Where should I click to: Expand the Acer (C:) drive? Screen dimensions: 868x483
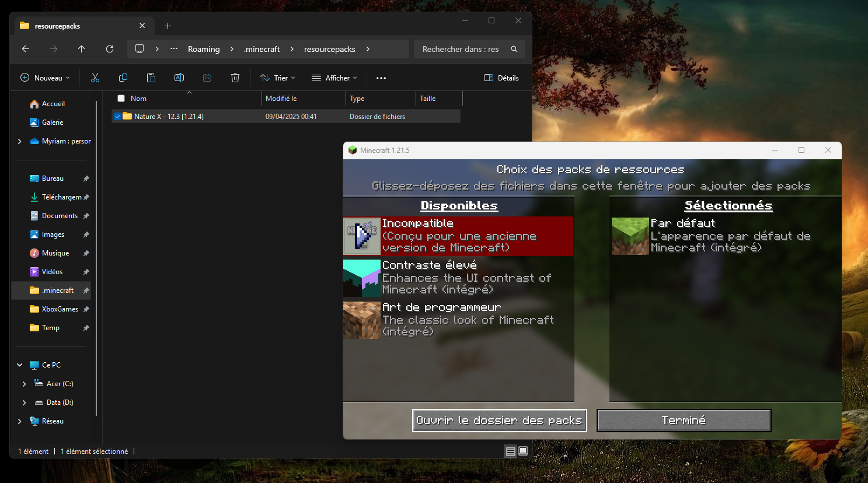[x=24, y=384]
